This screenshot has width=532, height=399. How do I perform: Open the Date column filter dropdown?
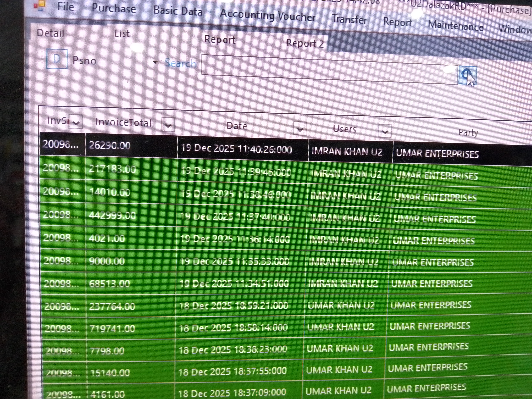click(x=300, y=129)
